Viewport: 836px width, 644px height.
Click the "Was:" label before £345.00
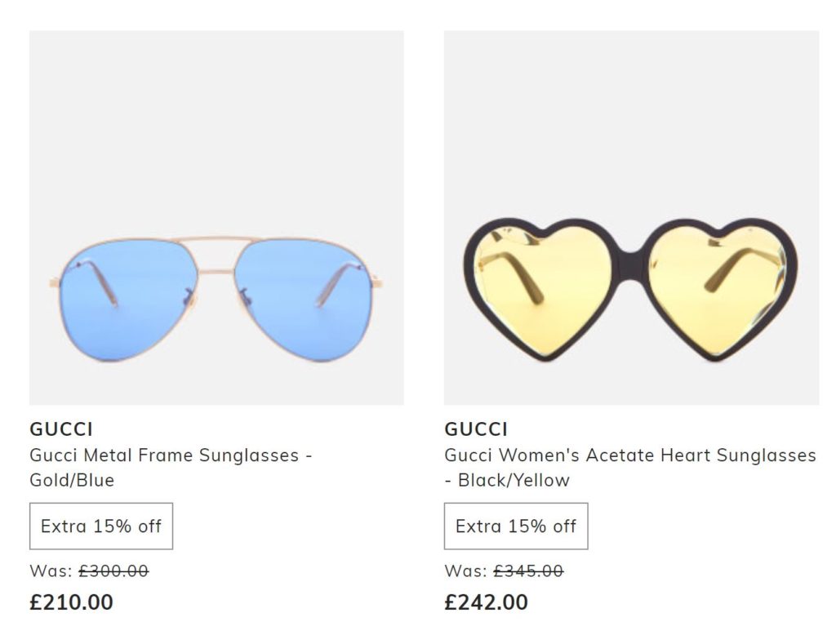tap(465, 571)
